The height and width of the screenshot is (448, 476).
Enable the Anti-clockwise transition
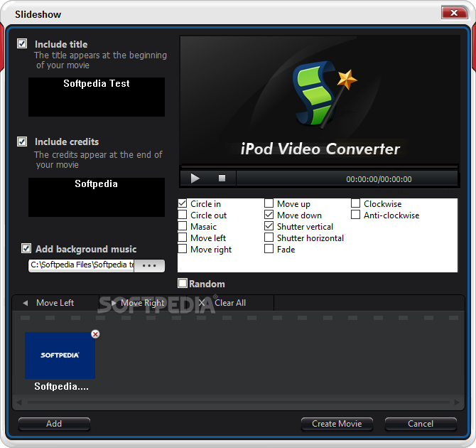point(355,215)
